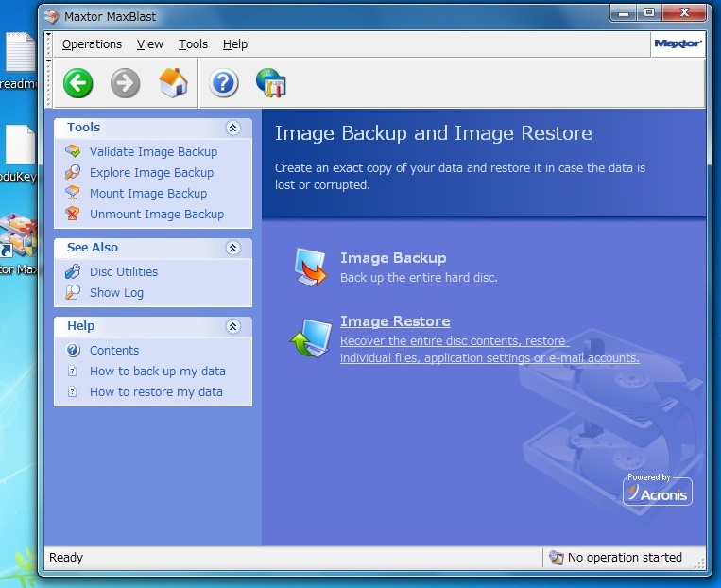Collapse the Help panel section
The image size is (721, 588).
[232, 326]
